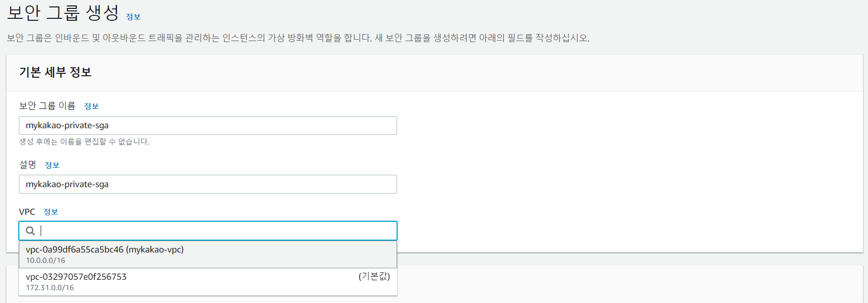Click the security group description paragraph
868x303 pixels.
298,38
